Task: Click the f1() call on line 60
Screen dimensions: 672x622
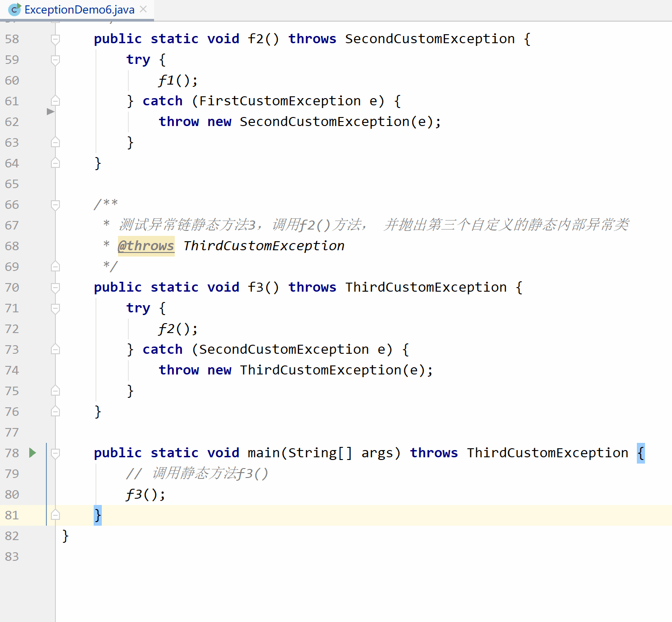Action: pos(177,81)
